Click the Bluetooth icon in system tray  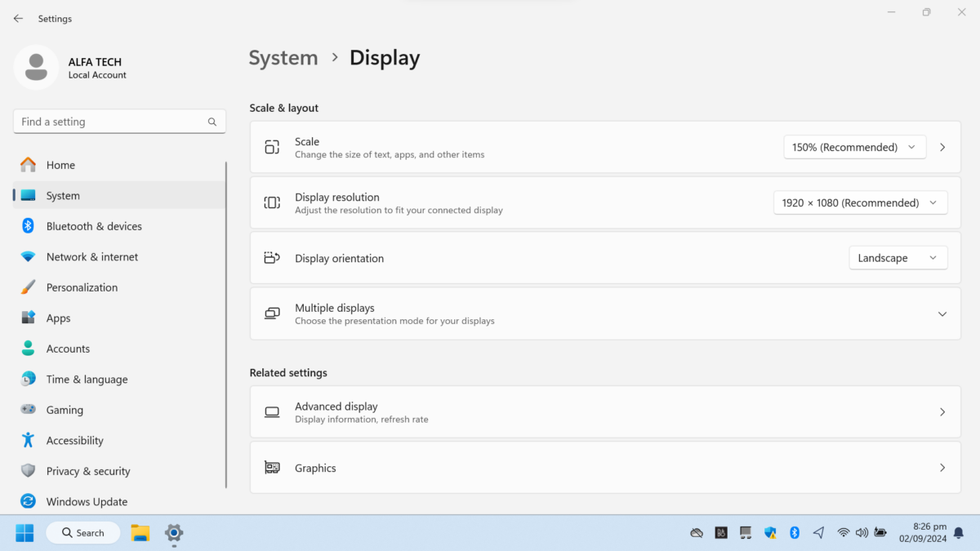(x=794, y=532)
